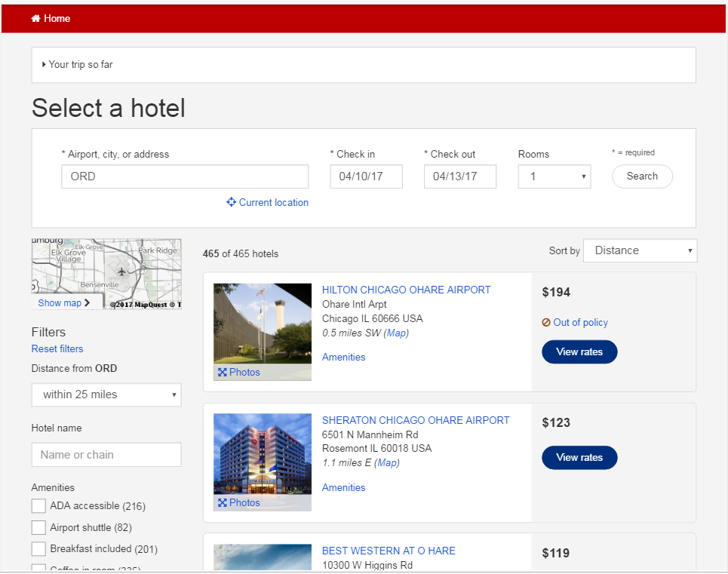
Task: Open the Hilton hotel Map link
Action: pyautogui.click(x=396, y=333)
